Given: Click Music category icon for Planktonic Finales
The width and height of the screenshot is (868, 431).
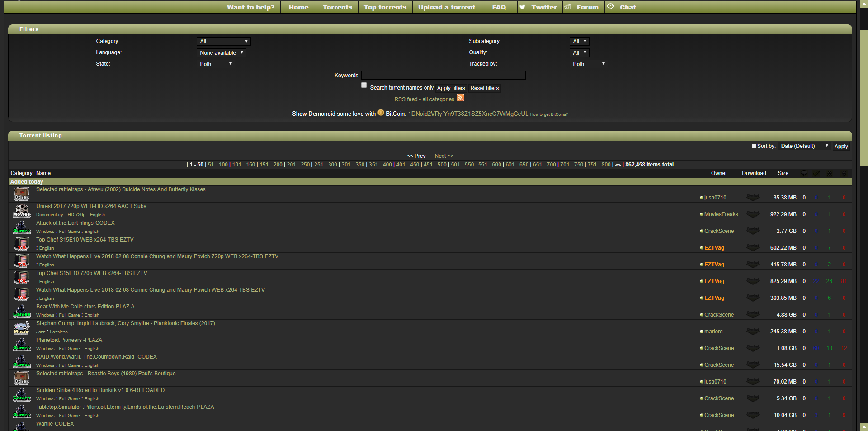Looking at the screenshot, I should (21, 328).
